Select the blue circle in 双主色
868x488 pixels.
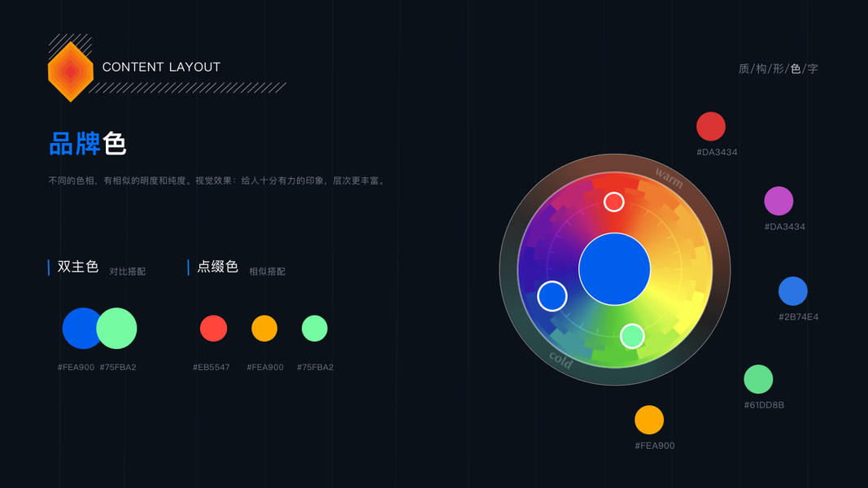click(x=81, y=328)
